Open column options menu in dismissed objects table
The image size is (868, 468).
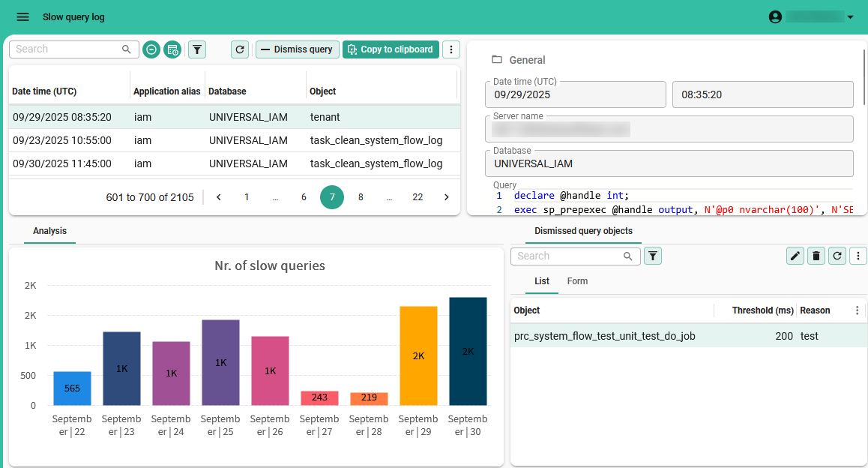click(858, 310)
